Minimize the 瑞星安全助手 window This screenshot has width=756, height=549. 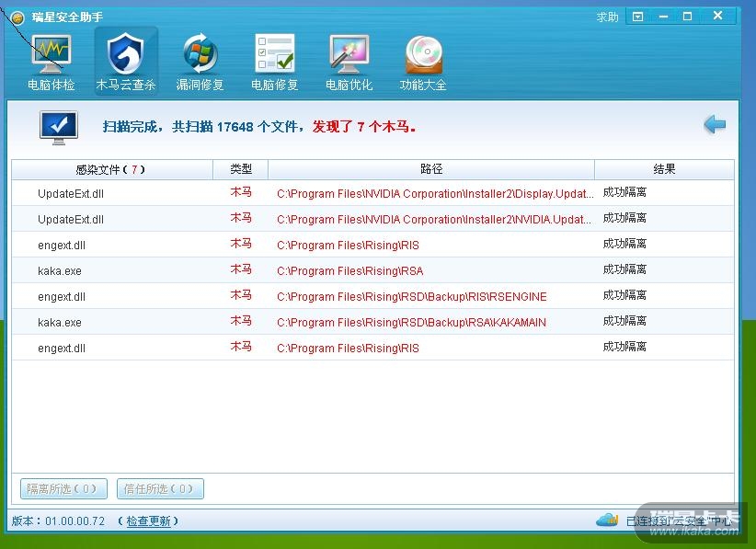tap(663, 17)
